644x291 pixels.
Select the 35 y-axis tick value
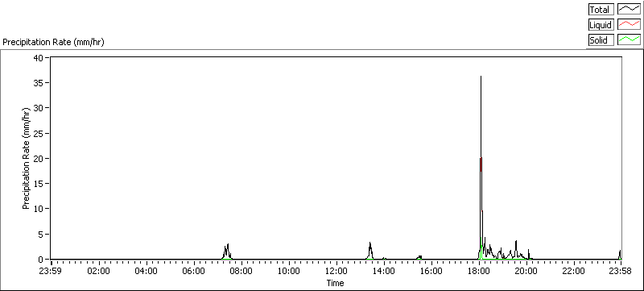[39, 82]
